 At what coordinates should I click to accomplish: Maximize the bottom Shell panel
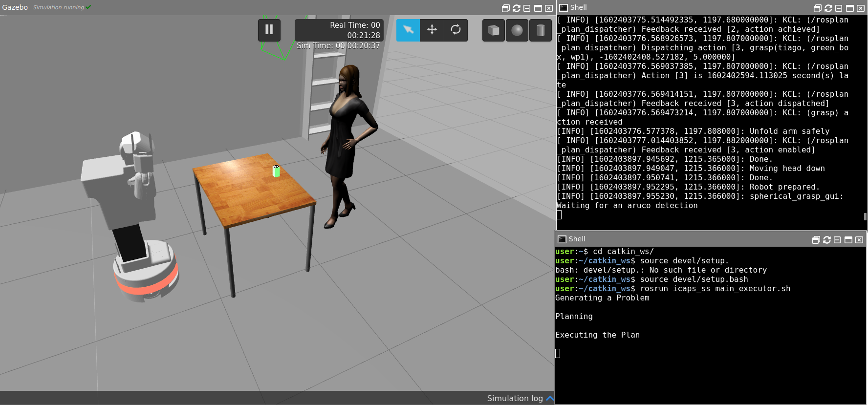coord(848,240)
